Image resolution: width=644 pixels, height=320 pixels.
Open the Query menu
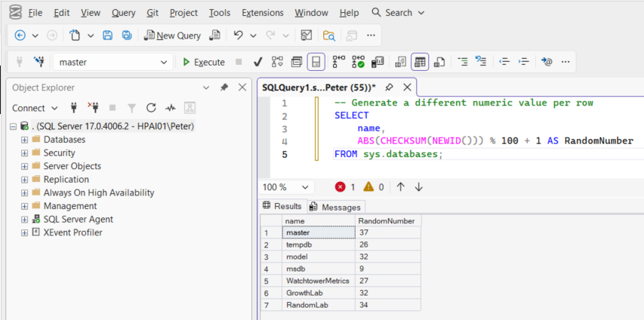click(x=123, y=13)
